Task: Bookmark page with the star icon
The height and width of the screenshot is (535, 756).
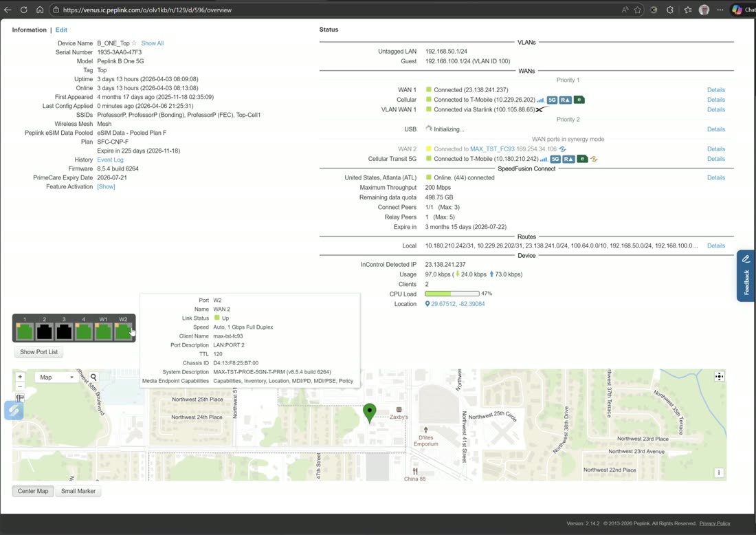Action: (x=638, y=10)
